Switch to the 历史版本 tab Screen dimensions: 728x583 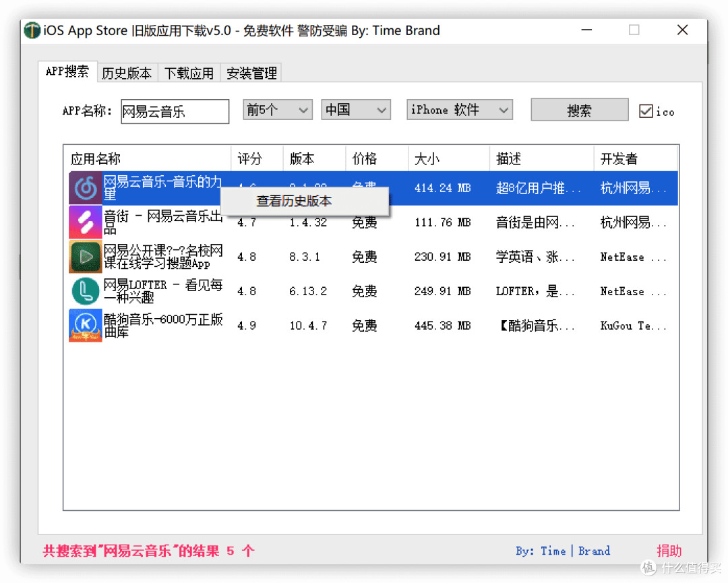click(x=127, y=73)
